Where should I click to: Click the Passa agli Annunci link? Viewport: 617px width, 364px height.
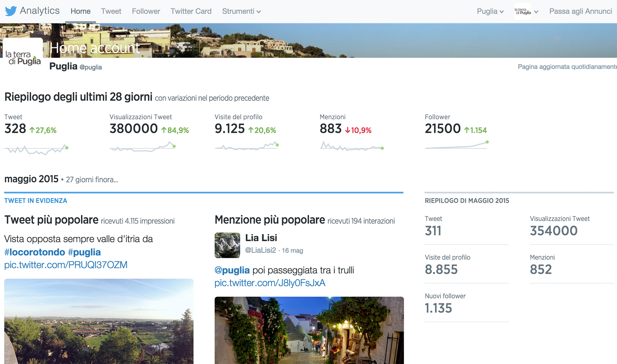(581, 11)
